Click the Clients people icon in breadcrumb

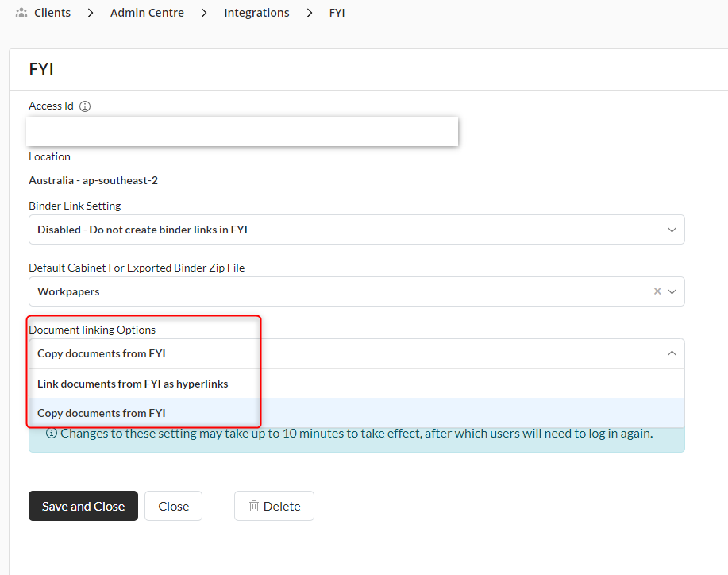(x=21, y=13)
